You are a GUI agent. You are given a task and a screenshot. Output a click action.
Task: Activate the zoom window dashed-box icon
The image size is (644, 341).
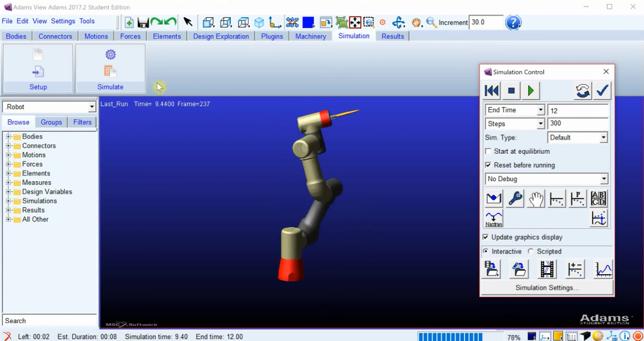[x=369, y=22]
